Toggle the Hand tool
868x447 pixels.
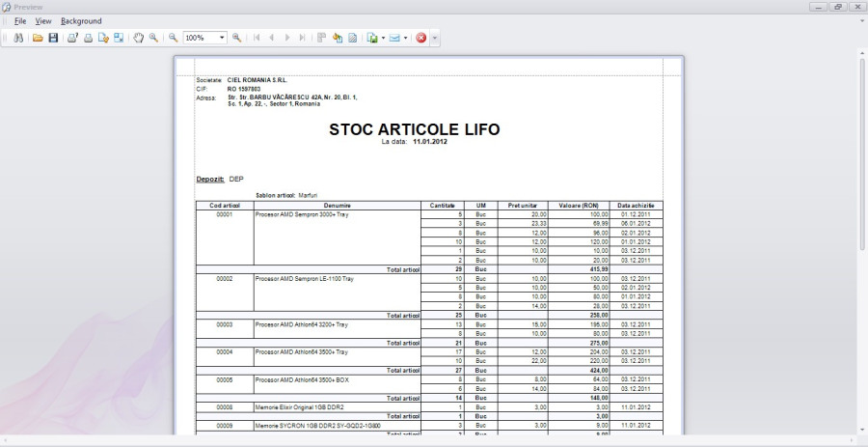(139, 38)
